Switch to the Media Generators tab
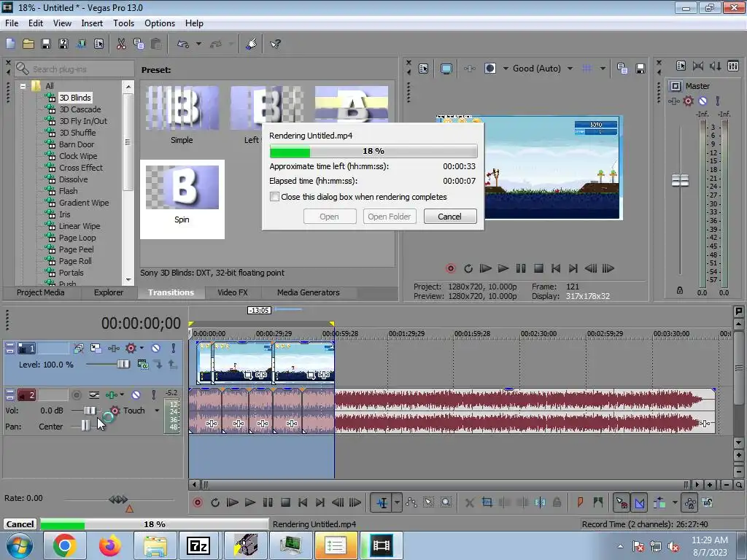This screenshot has width=747, height=560. [309, 292]
